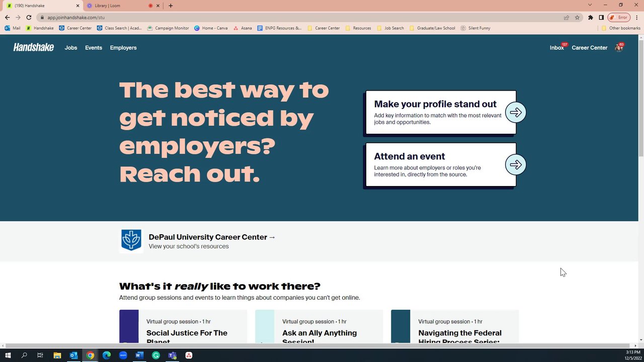Open the Jobs menu item

[71, 48]
